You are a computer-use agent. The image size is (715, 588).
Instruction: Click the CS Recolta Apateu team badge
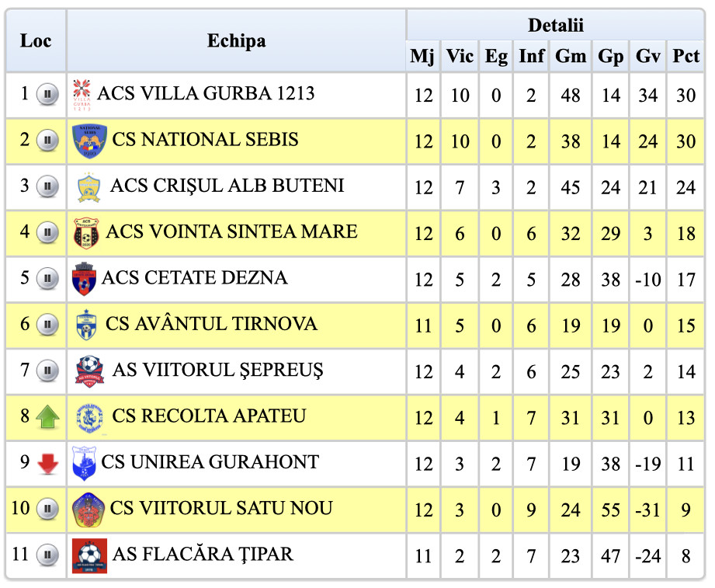pyautogui.click(x=89, y=417)
